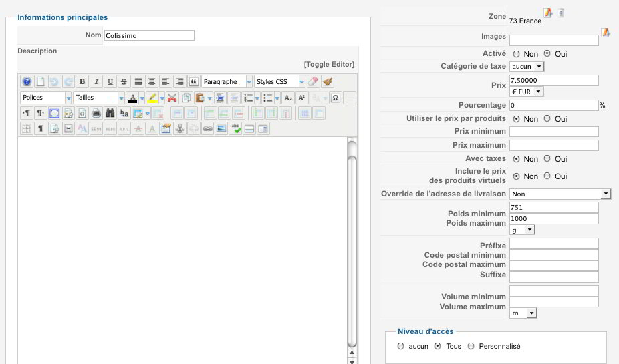The height and width of the screenshot is (364, 619).
Task: Select Oui for Utiliser le prix par produits
Action: point(547,118)
